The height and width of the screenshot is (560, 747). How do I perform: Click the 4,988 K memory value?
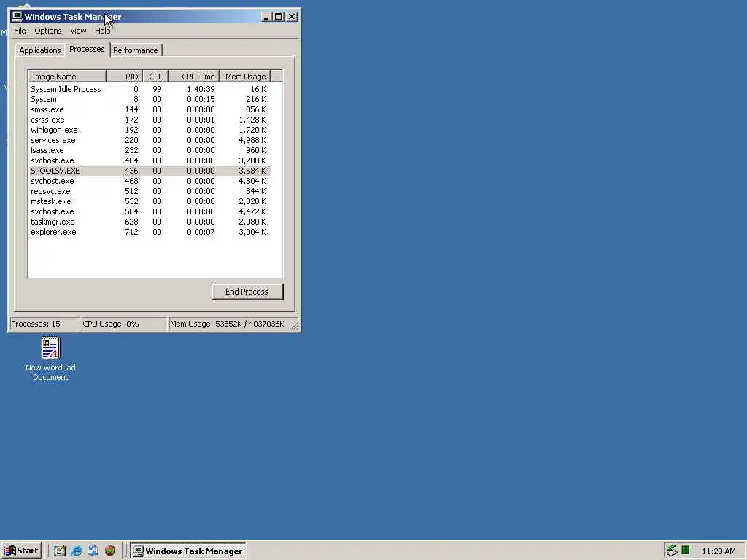tap(252, 140)
